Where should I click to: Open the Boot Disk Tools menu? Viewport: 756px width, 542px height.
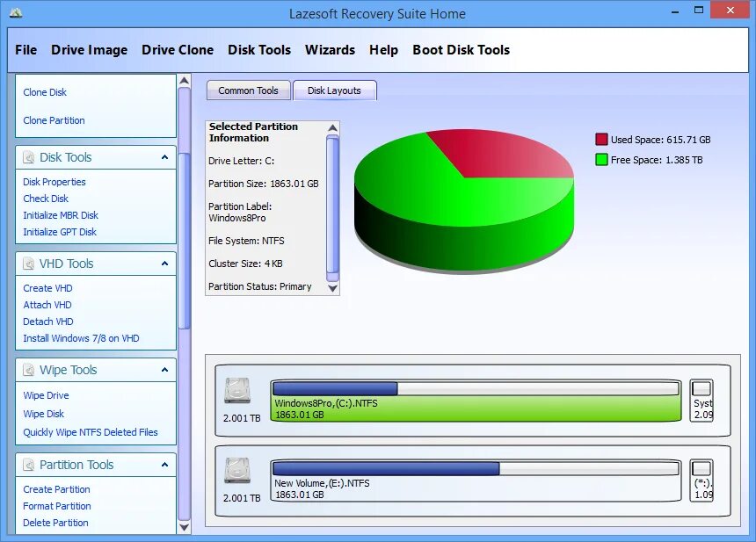[x=461, y=50]
